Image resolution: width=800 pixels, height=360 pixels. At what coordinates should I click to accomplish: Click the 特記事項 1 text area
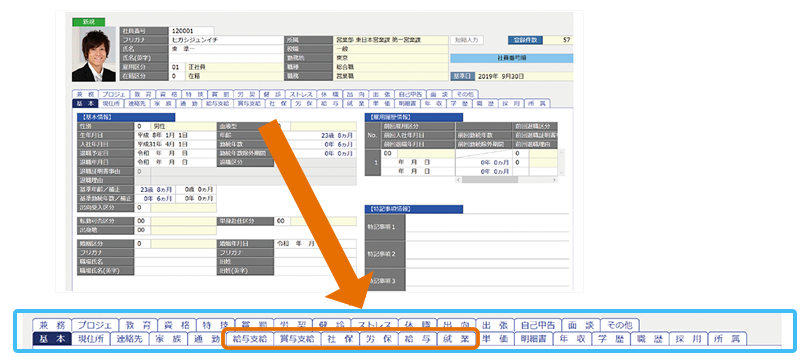click(487, 227)
